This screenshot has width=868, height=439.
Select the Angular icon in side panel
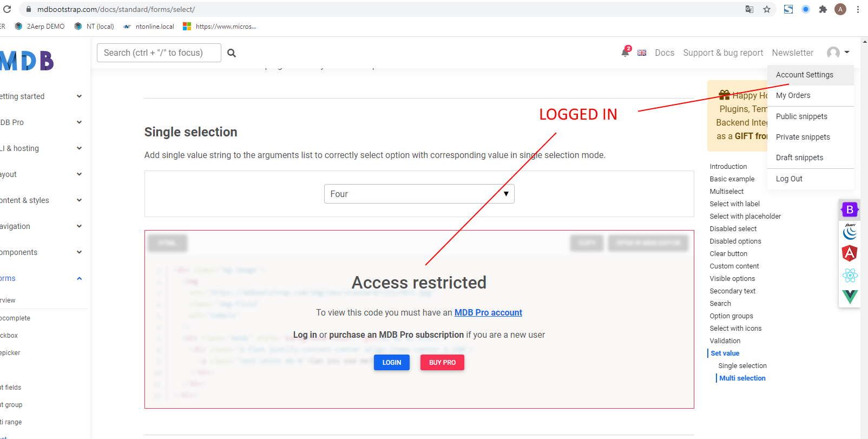850,253
